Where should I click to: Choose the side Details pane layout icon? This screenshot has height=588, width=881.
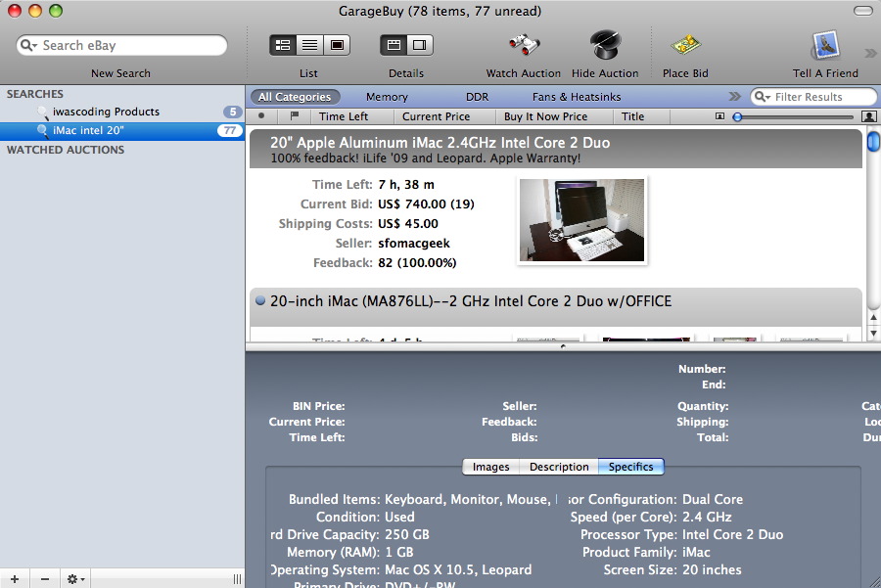coord(420,45)
